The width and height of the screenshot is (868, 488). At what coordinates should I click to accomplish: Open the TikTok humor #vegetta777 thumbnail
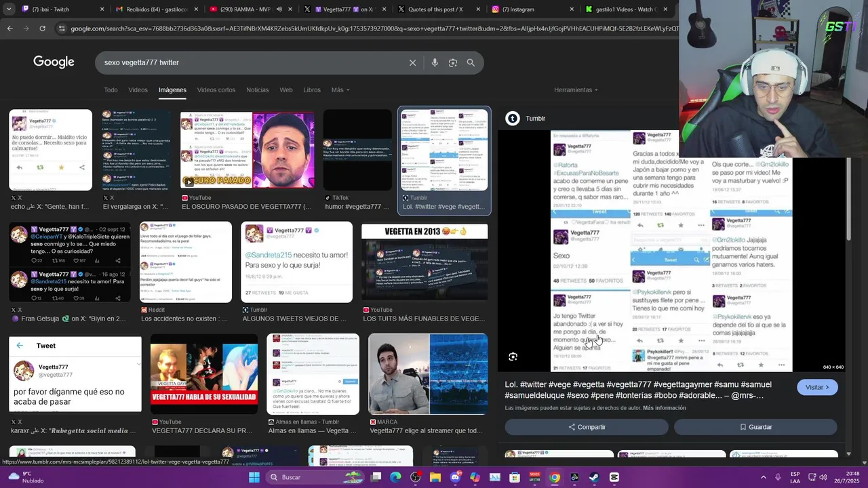coord(357,150)
